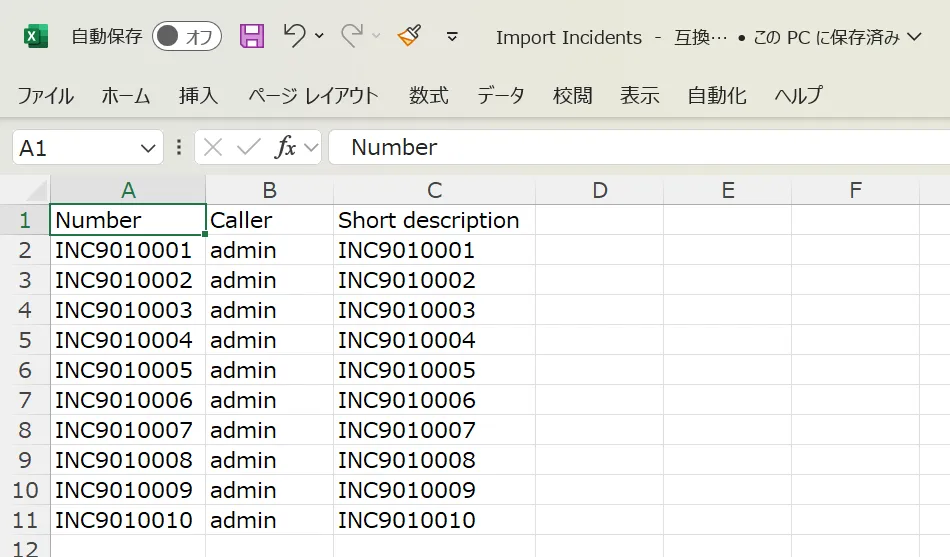The width and height of the screenshot is (950, 557).
Task: Click the format painter brush icon
Action: [x=410, y=36]
